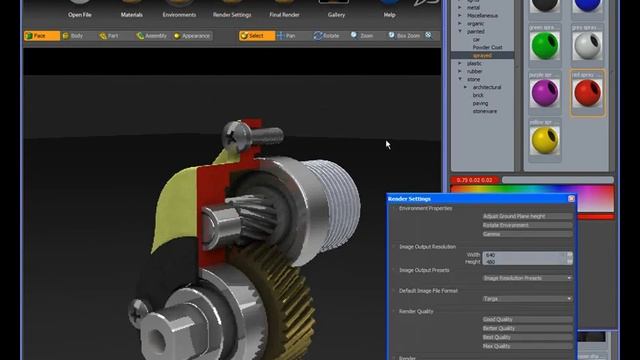The image size is (640, 360).
Task: Expand the Miscellaneous material category
Action: [460, 16]
